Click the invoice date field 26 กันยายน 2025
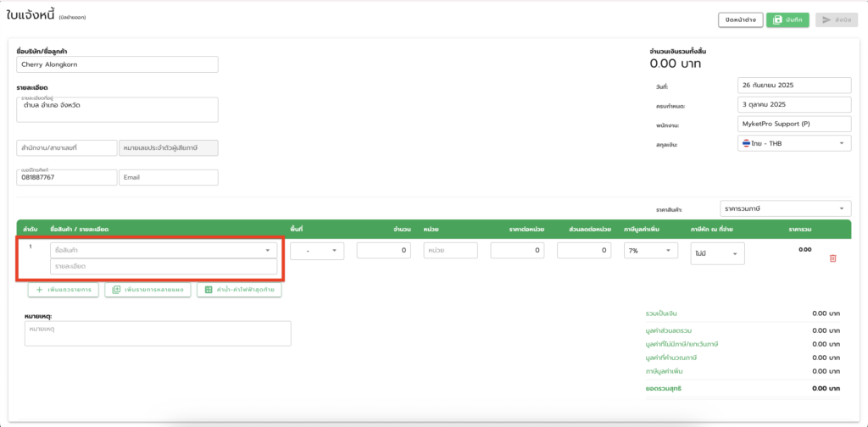Screen dimensions: 868x427 (x=793, y=86)
